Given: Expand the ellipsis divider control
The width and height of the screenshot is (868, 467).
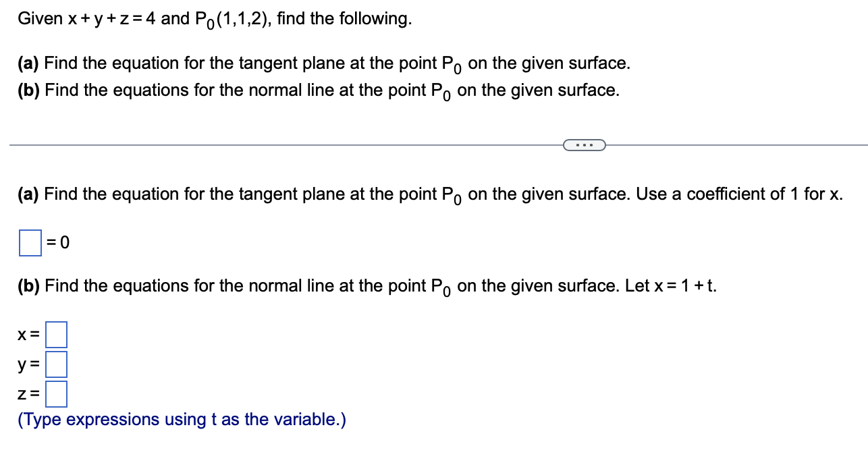Looking at the screenshot, I should (585, 144).
